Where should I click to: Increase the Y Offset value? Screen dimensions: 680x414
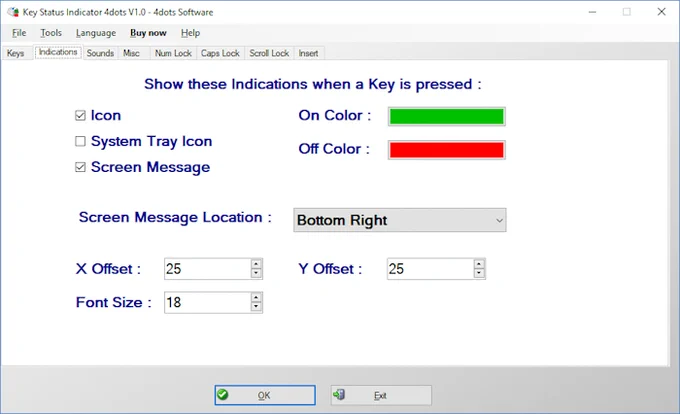[479, 264]
